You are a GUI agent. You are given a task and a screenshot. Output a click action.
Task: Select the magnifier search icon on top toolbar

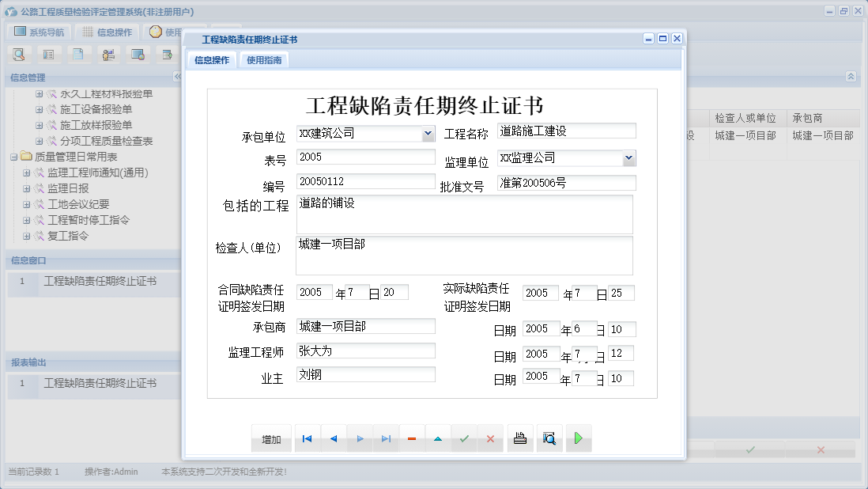coord(19,54)
